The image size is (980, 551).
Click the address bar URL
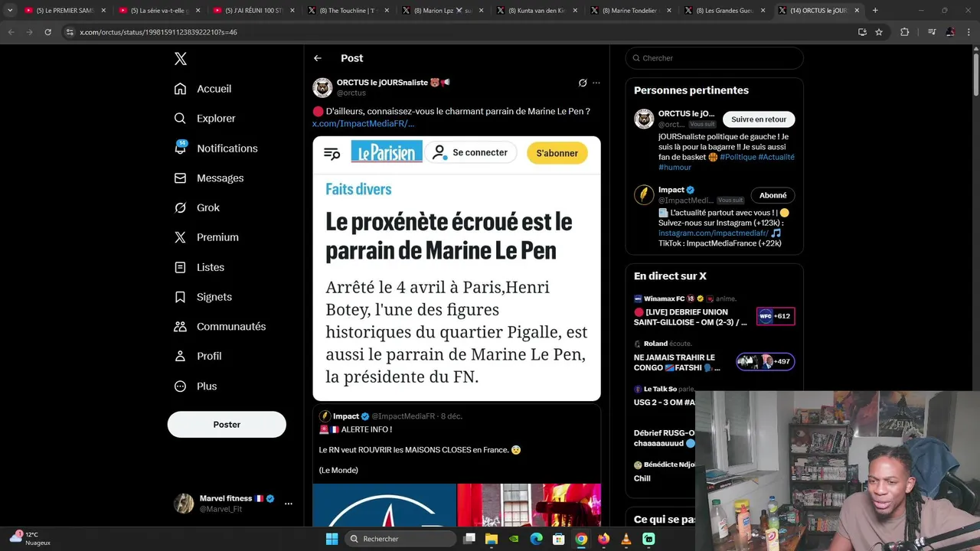point(158,32)
